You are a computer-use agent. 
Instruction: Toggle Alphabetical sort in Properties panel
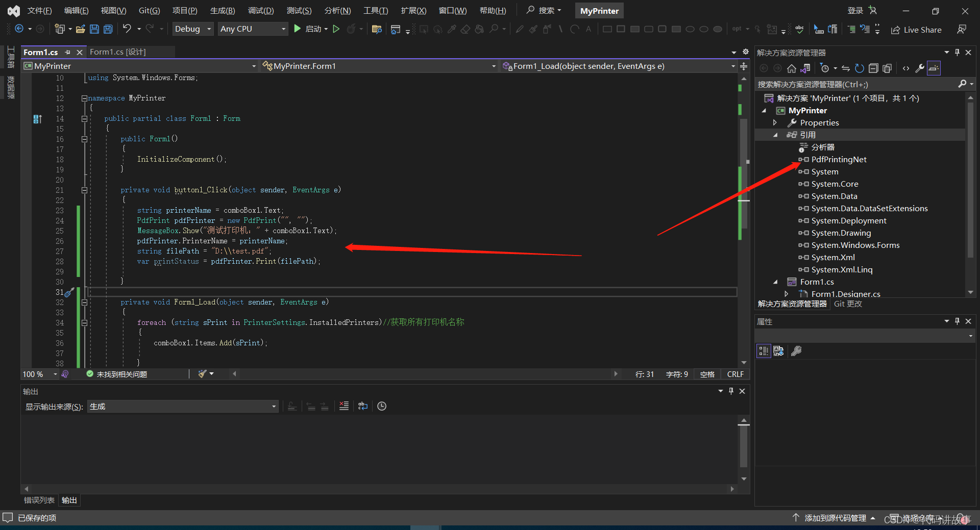pyautogui.click(x=778, y=351)
